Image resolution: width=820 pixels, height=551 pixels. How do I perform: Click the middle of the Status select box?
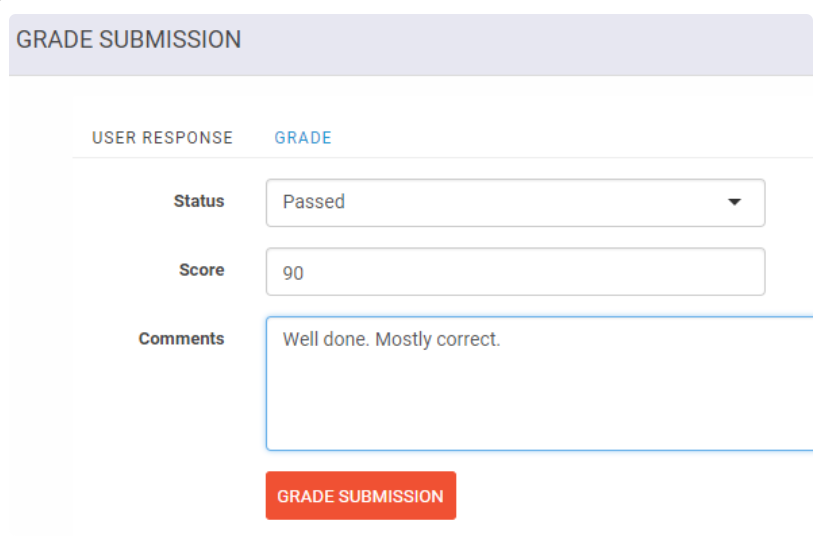[x=515, y=202]
